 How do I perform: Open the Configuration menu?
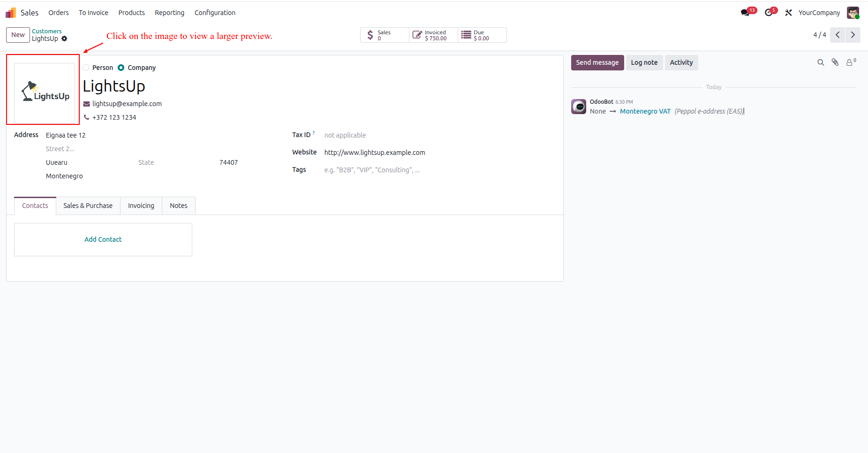pyautogui.click(x=215, y=13)
